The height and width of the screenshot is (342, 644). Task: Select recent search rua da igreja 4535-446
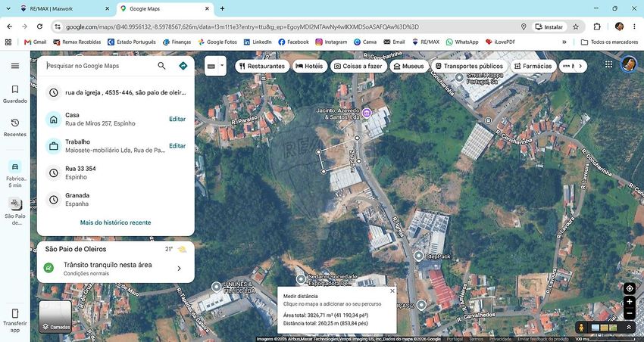[x=115, y=92]
